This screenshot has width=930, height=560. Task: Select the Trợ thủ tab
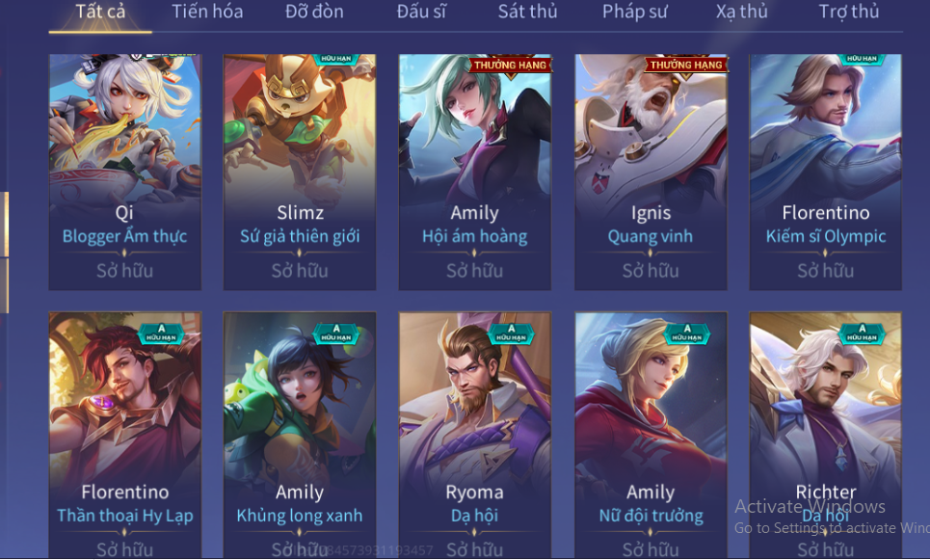[x=849, y=12]
